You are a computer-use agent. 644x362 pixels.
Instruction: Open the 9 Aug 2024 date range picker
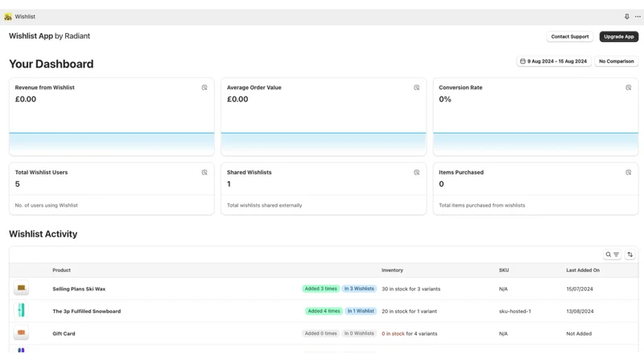554,61
